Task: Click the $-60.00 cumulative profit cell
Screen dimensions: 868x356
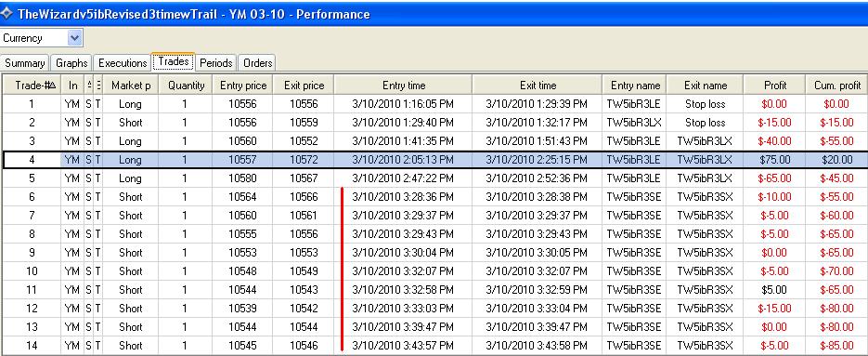Action: (x=837, y=215)
